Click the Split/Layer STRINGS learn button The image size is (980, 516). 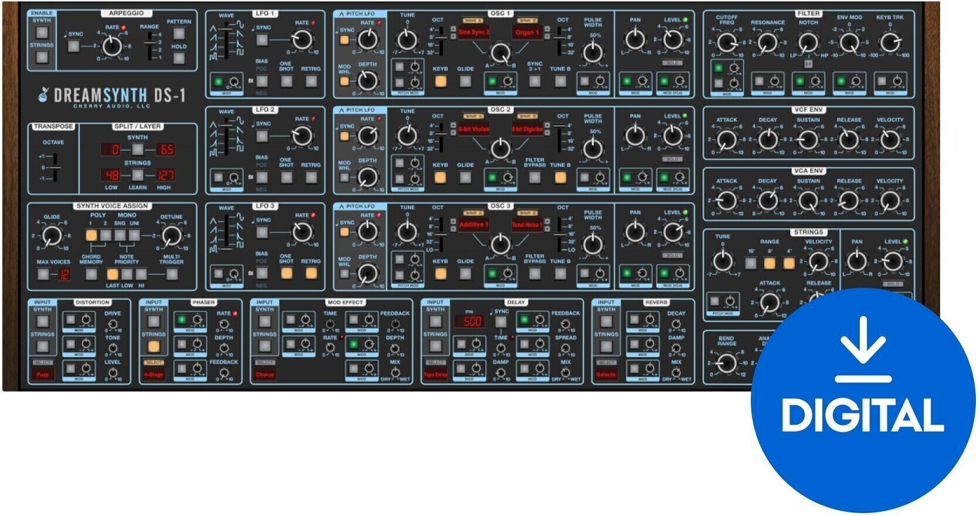tap(137, 175)
